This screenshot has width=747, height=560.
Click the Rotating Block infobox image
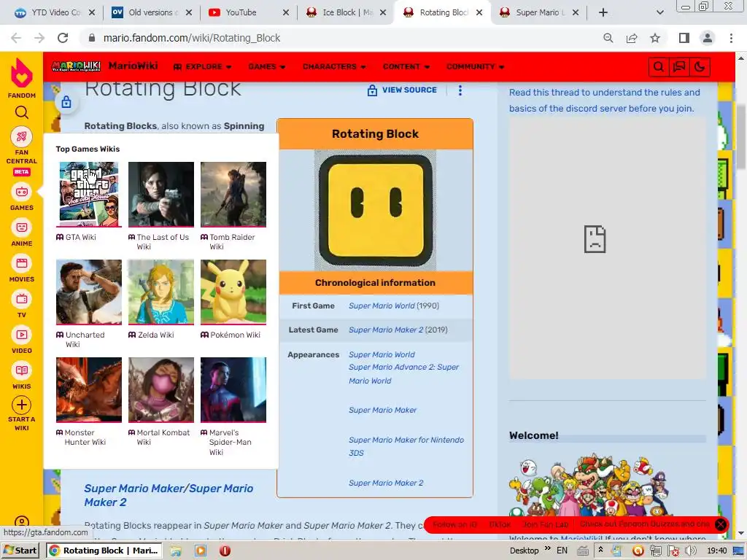(x=376, y=210)
